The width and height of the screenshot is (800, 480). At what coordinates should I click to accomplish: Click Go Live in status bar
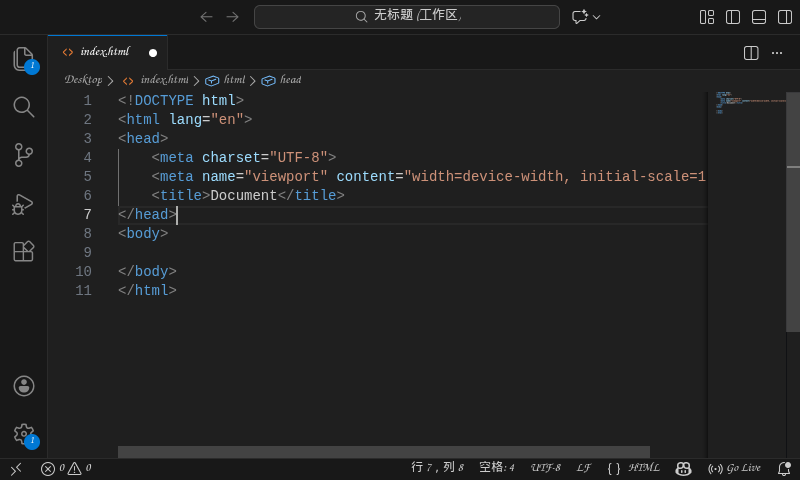tap(735, 468)
